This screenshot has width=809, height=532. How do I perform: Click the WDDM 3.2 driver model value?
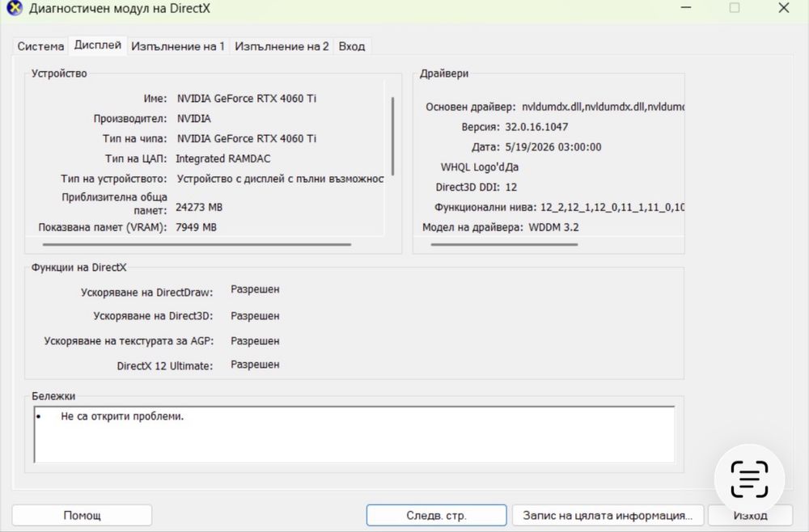point(553,227)
